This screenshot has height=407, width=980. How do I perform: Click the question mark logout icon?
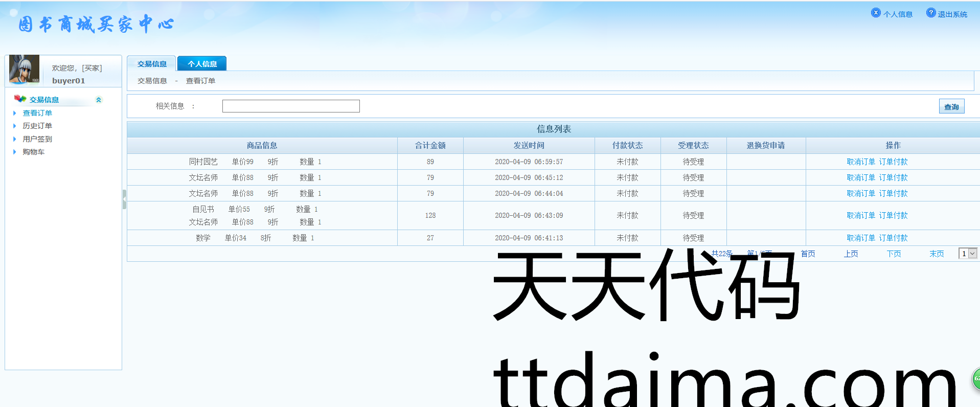931,13
